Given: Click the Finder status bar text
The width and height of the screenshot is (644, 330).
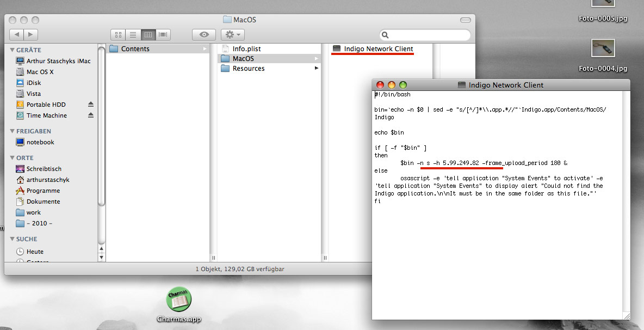Looking at the screenshot, I should (240, 269).
